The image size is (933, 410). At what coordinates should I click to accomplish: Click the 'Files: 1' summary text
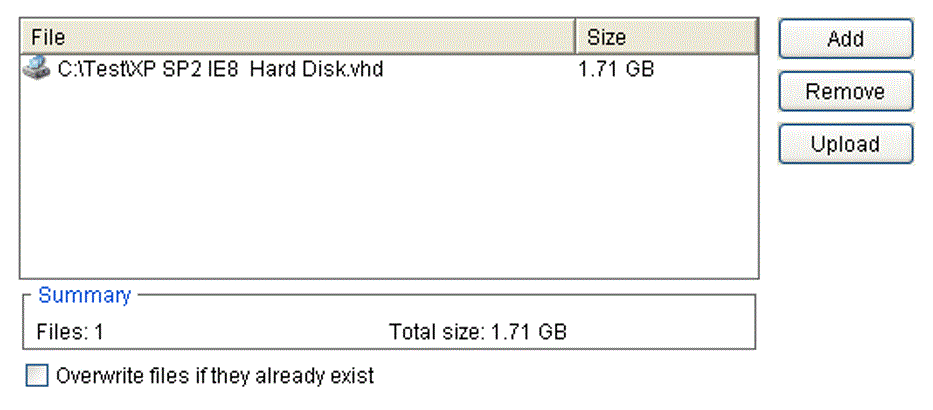tap(70, 330)
